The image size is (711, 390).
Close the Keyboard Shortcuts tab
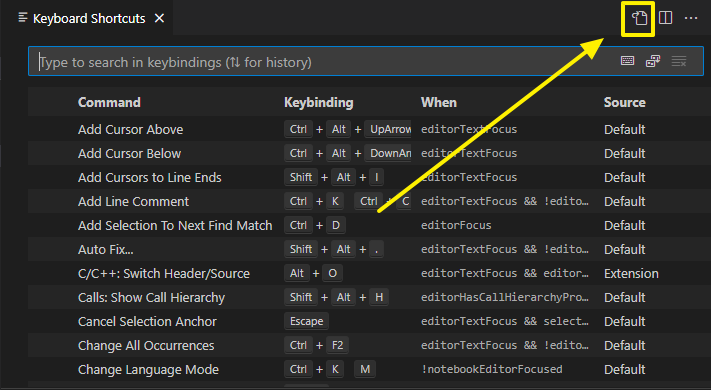(159, 19)
